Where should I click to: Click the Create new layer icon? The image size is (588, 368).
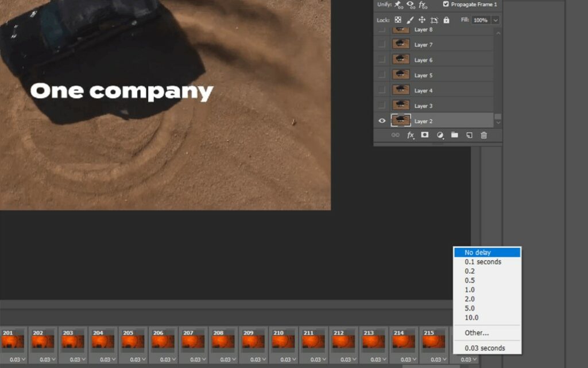(x=469, y=135)
